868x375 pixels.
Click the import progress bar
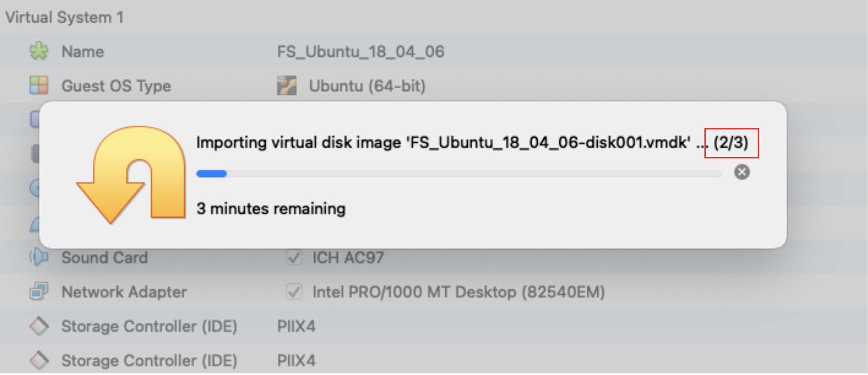[x=458, y=174]
